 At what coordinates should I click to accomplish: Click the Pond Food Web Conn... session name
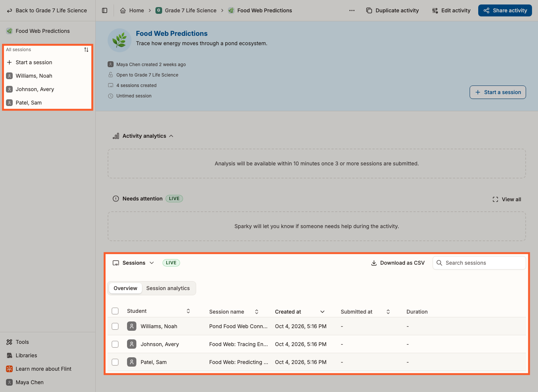(238, 326)
